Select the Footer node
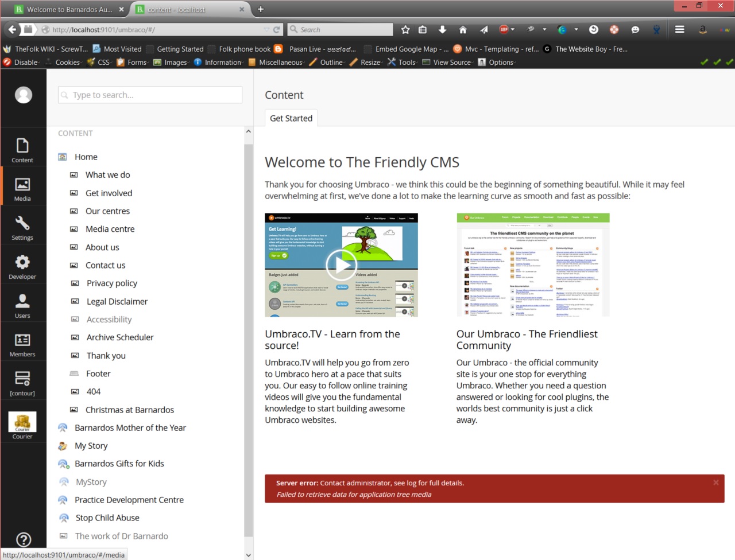This screenshot has height=560, width=735. (x=98, y=374)
